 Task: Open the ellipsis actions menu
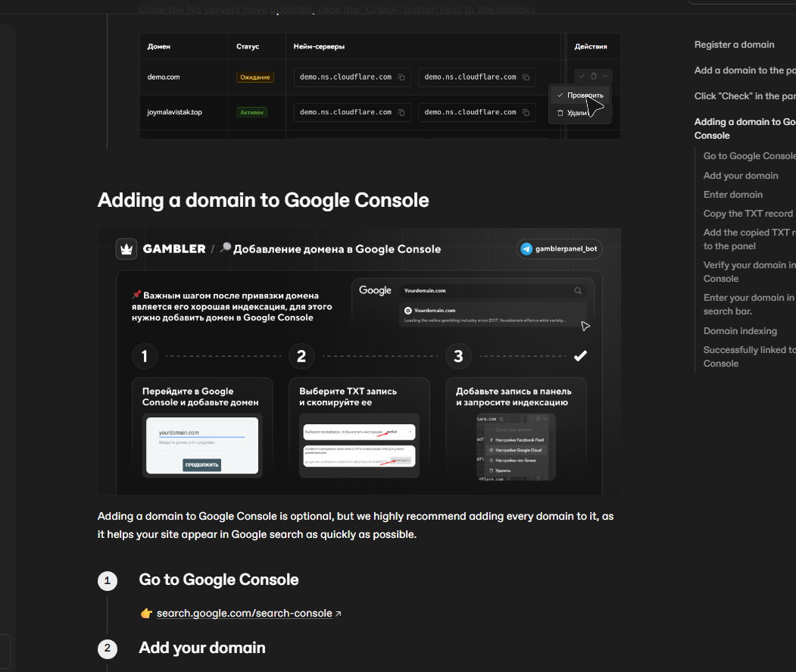(605, 76)
